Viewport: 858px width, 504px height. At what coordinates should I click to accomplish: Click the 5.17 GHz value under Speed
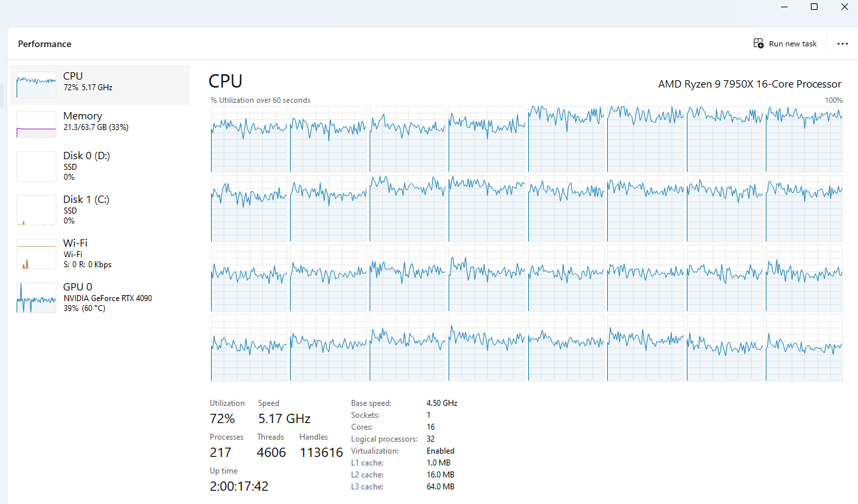point(284,418)
